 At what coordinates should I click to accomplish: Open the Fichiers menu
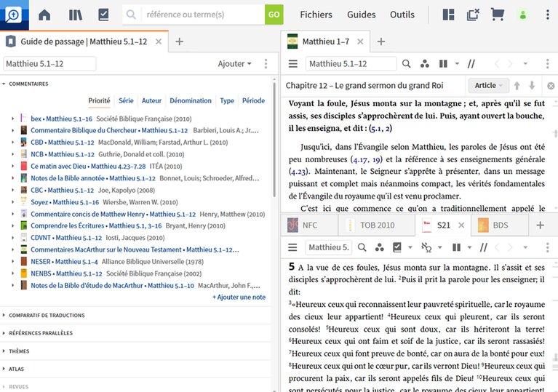point(316,15)
